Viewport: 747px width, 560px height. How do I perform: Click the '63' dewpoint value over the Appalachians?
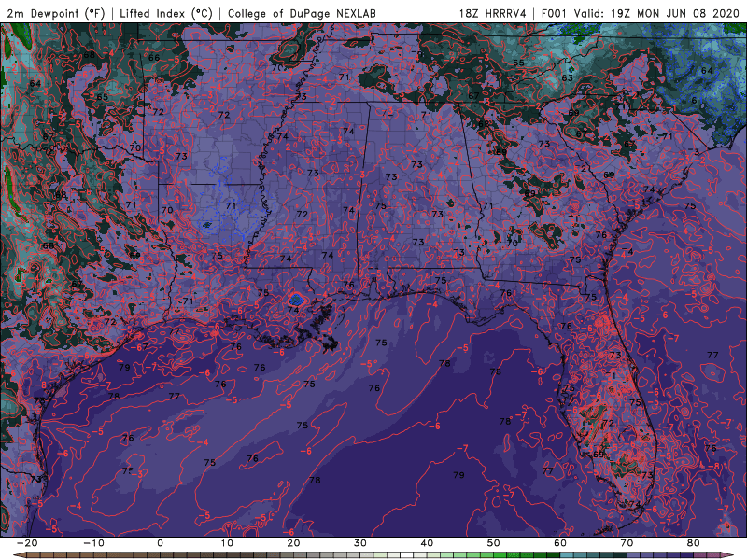coord(567,77)
